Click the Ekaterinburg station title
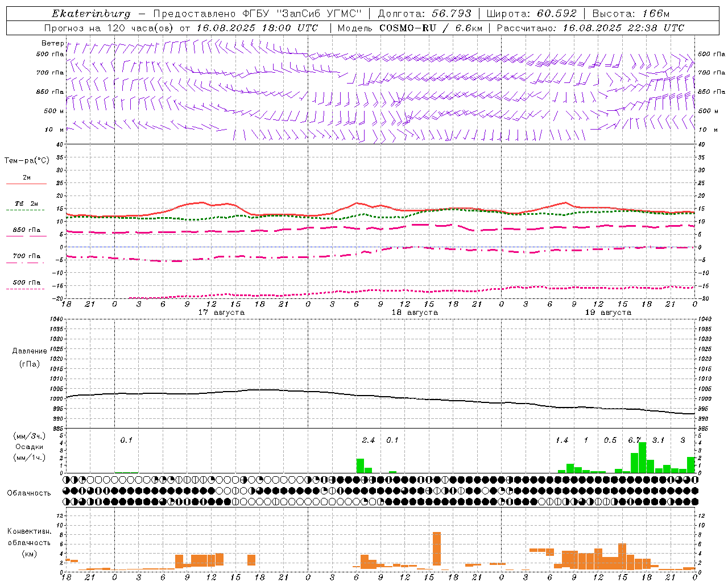The height and width of the screenshot is (582, 728). [90, 14]
